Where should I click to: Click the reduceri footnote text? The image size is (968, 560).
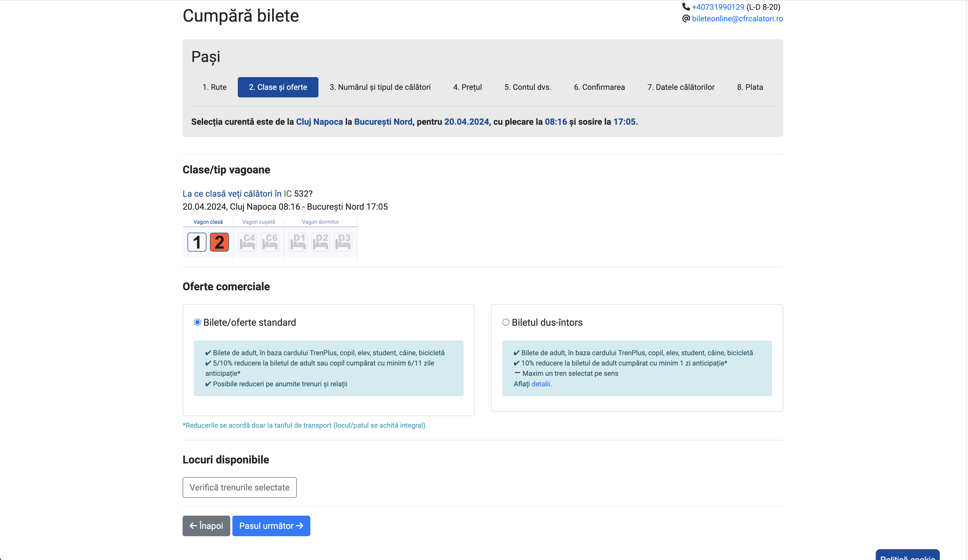coord(305,425)
